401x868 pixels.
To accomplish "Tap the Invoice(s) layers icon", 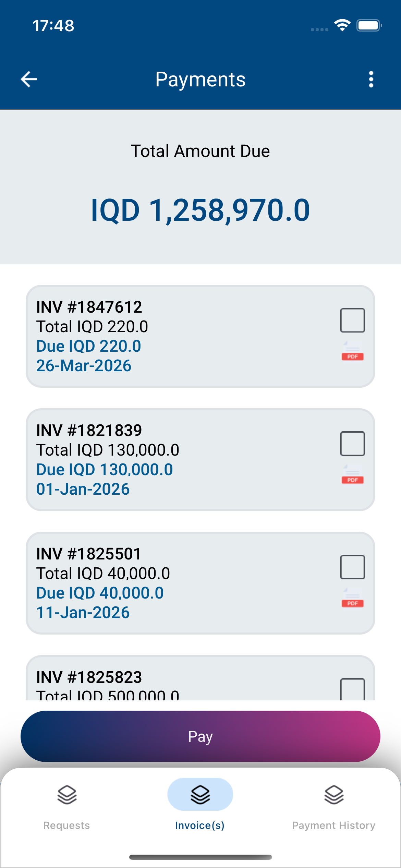I will pos(200,795).
